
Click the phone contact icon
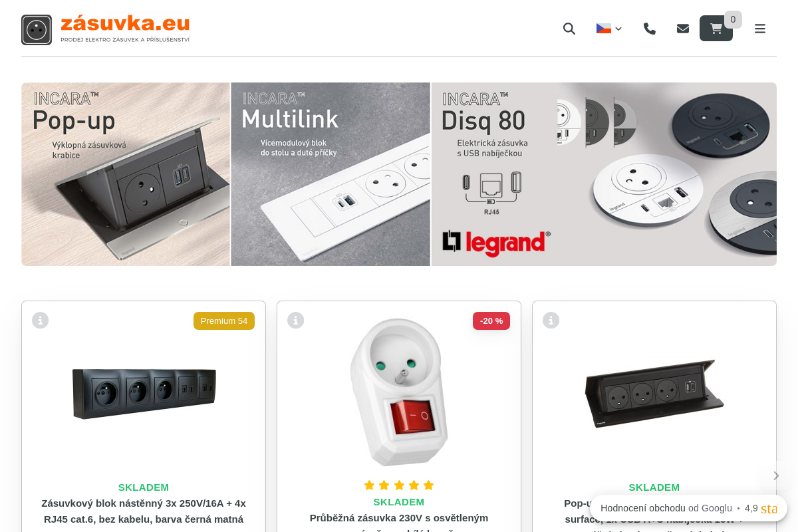(650, 29)
